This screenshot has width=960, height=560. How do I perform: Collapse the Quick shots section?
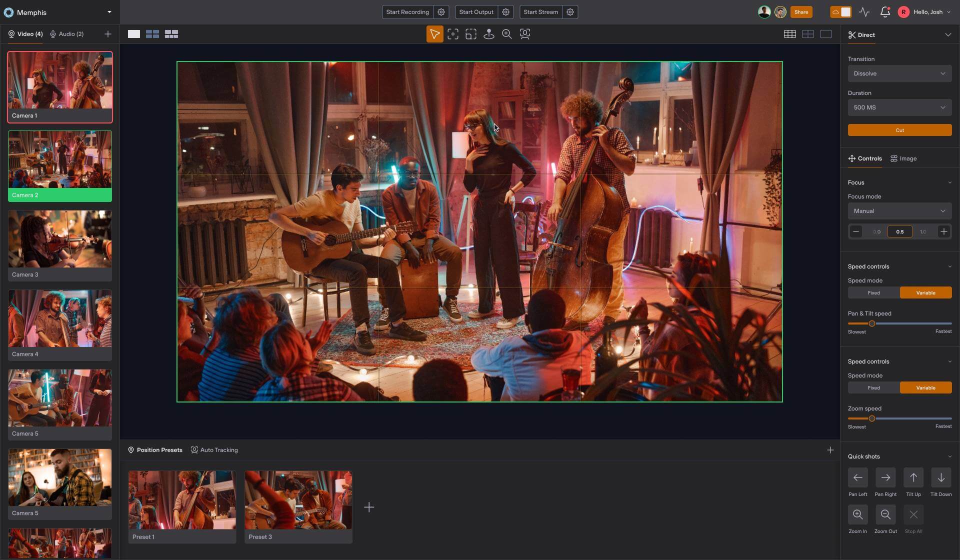pos(949,455)
